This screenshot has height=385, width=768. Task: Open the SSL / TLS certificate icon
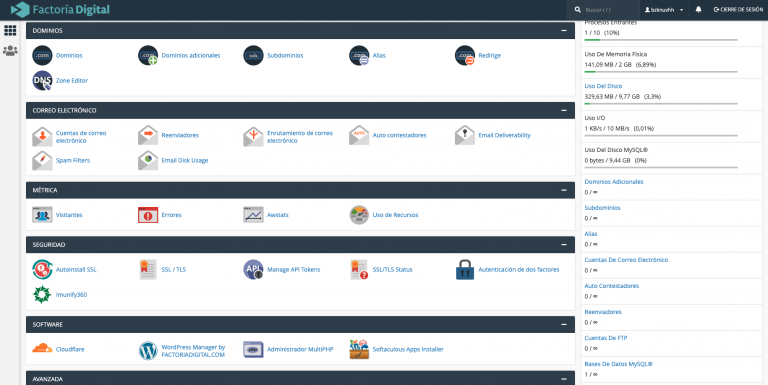pos(148,269)
